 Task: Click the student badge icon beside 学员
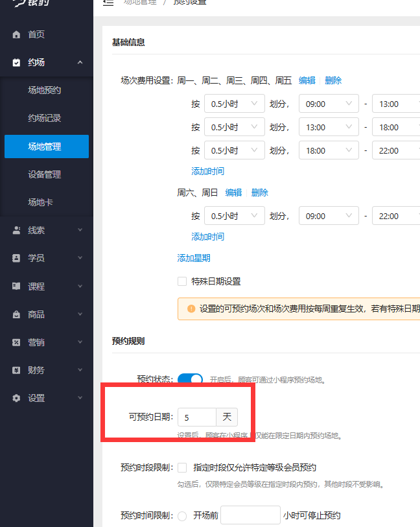16,258
